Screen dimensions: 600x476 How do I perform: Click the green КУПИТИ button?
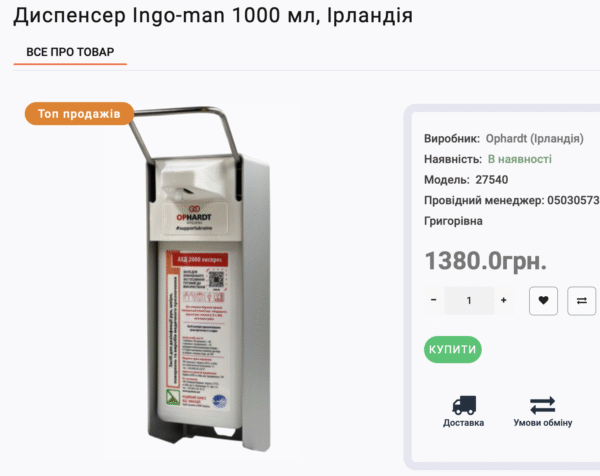click(453, 349)
